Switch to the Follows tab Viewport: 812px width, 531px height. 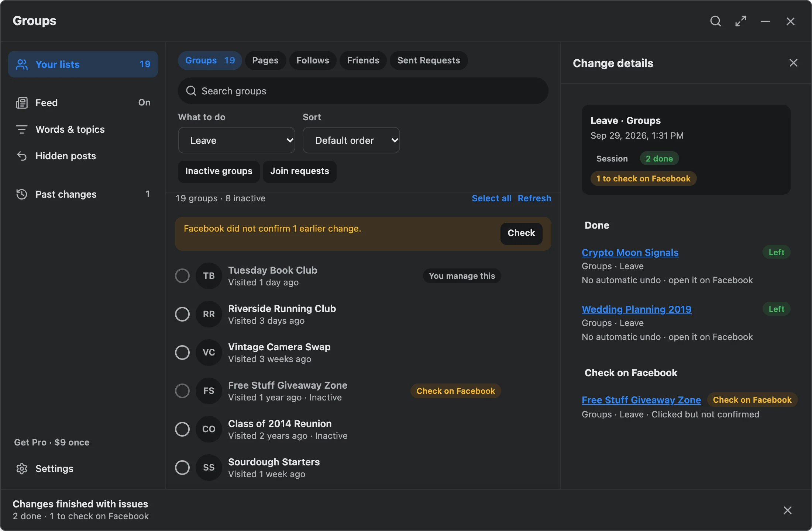313,60
